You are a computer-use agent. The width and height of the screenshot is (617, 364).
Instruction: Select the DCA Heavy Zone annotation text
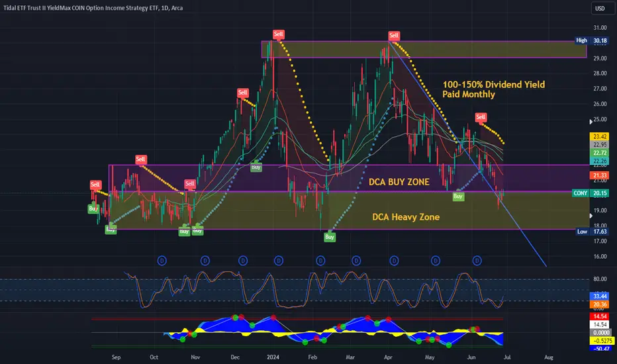tap(406, 217)
